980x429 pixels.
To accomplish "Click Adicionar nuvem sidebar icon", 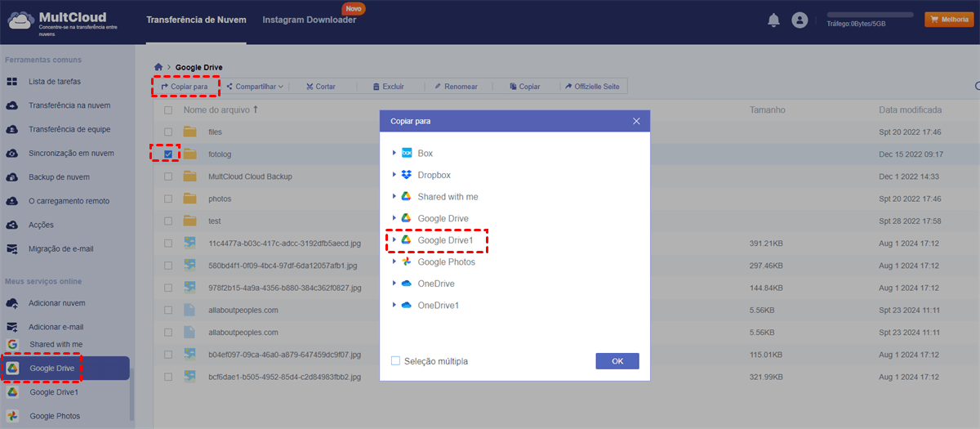I will click(12, 303).
